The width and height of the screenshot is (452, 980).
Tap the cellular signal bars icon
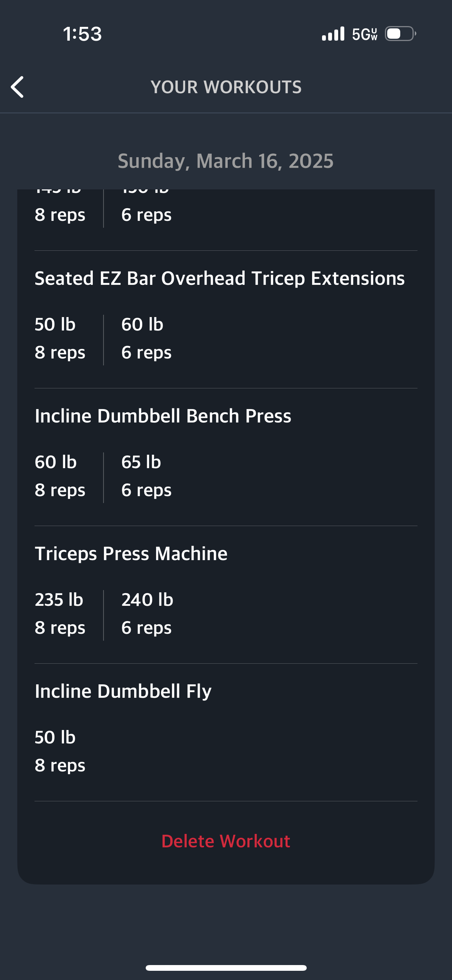(333, 34)
